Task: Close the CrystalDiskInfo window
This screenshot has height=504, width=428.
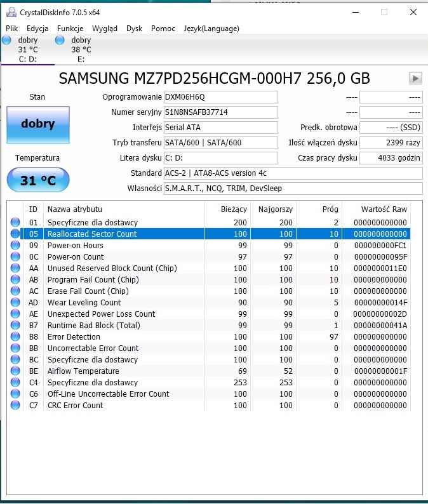Action: coord(413,12)
